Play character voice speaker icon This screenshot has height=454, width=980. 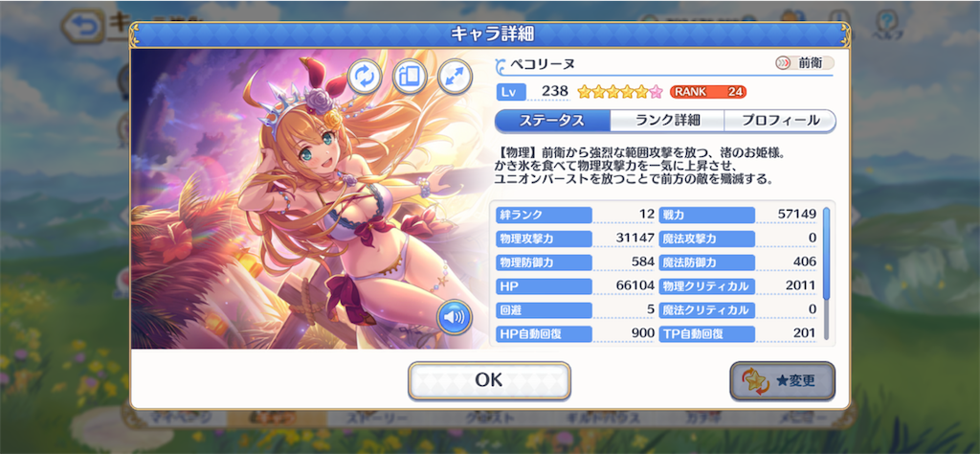[455, 318]
